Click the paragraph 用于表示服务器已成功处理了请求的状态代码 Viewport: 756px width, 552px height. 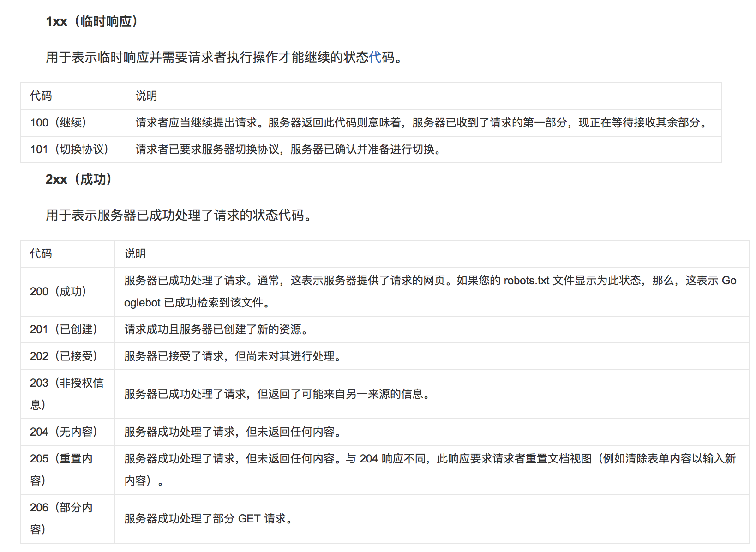(x=179, y=215)
